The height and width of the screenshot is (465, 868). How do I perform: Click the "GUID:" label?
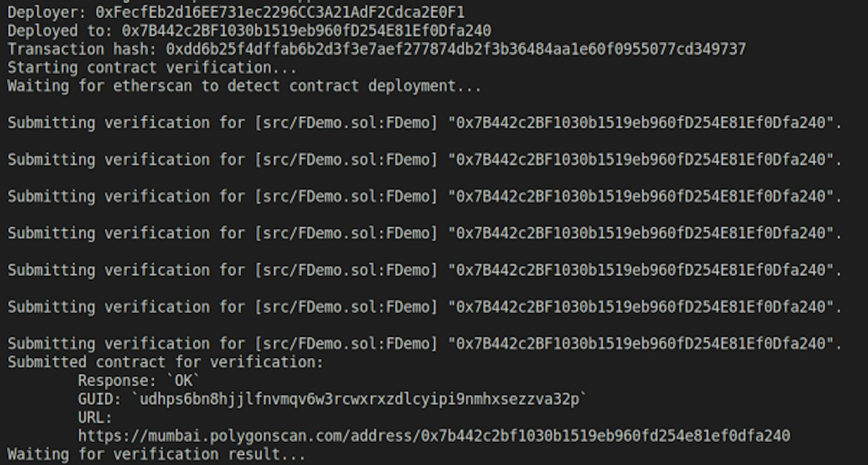click(99, 399)
